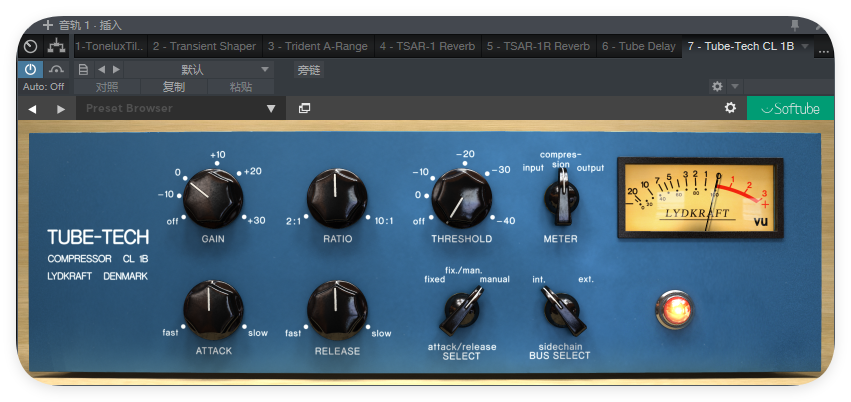Click the +30 mark on GAIN

256,221
